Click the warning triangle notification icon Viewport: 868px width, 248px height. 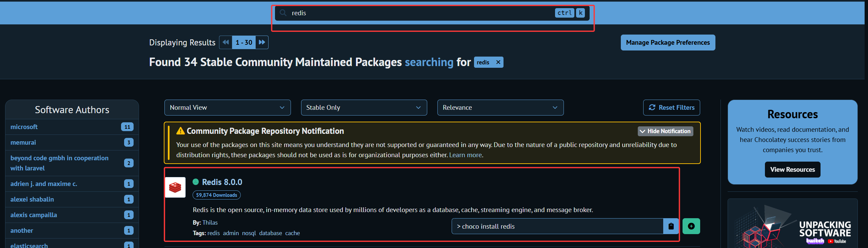(180, 131)
